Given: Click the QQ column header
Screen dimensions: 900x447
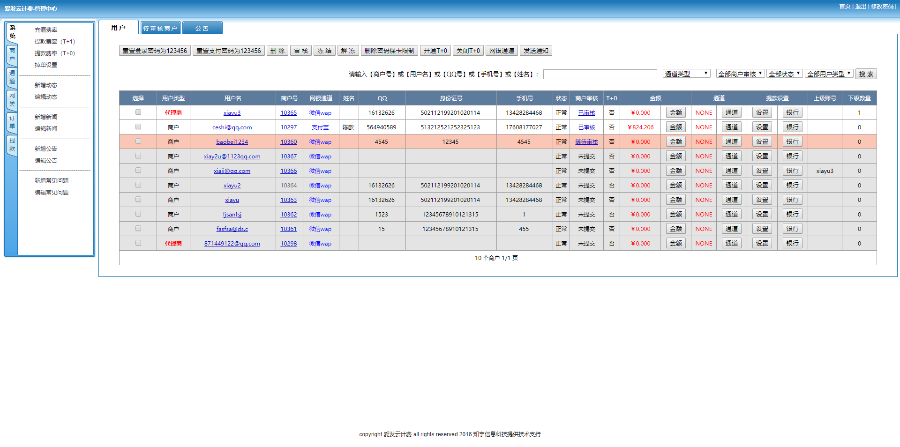Looking at the screenshot, I should click(x=382, y=98).
